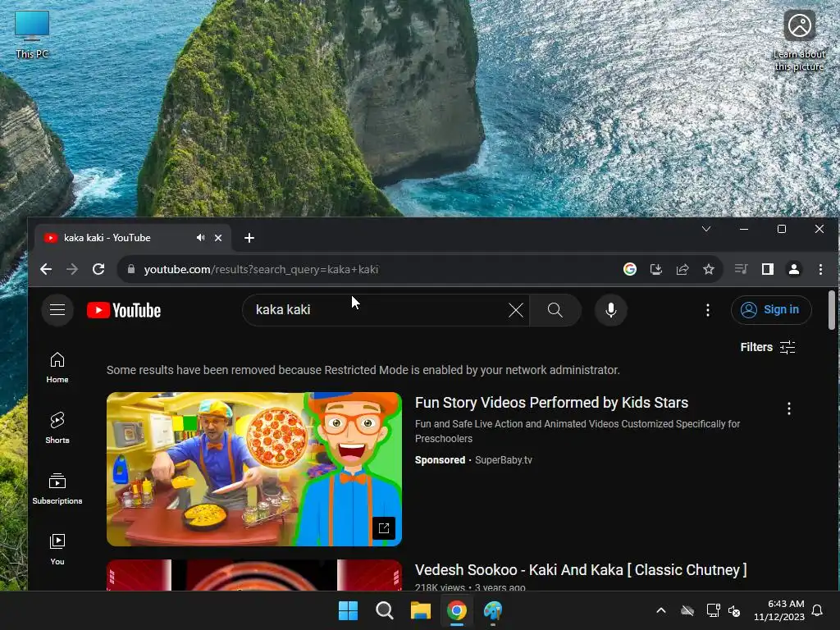
Task: Mute the tab using the speaker icon
Action: click(x=200, y=237)
